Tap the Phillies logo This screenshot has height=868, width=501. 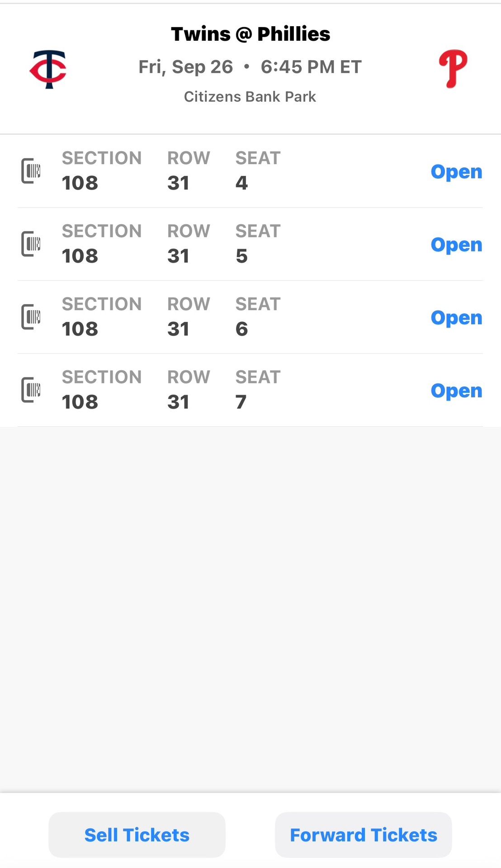coord(453,69)
